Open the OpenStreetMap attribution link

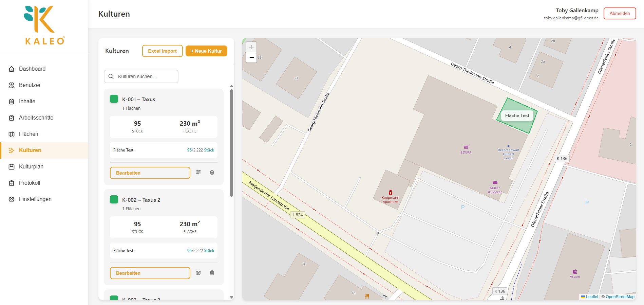(x=620, y=297)
